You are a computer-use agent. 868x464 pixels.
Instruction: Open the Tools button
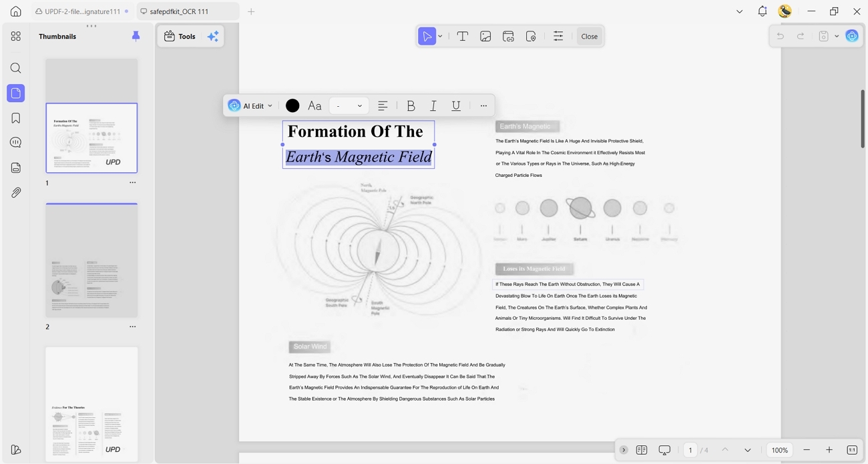[x=180, y=37]
